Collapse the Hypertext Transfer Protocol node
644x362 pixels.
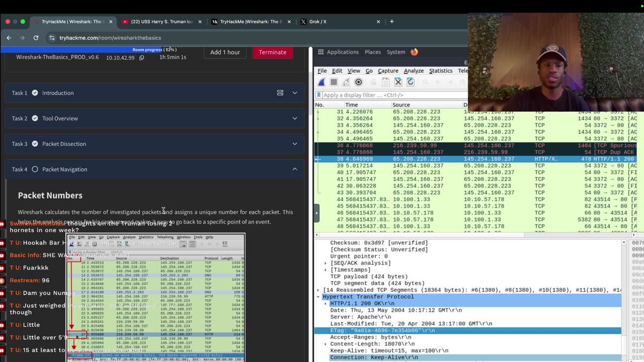coord(318,297)
